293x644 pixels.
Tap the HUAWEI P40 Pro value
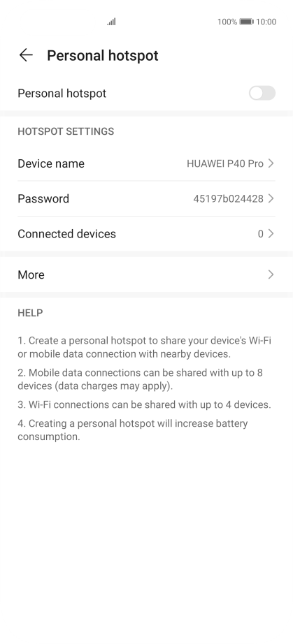224,163
